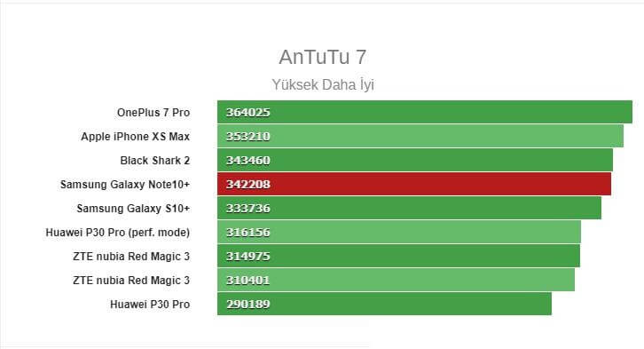
Task: Click the OnePlus 7 Pro label
Action: point(153,112)
